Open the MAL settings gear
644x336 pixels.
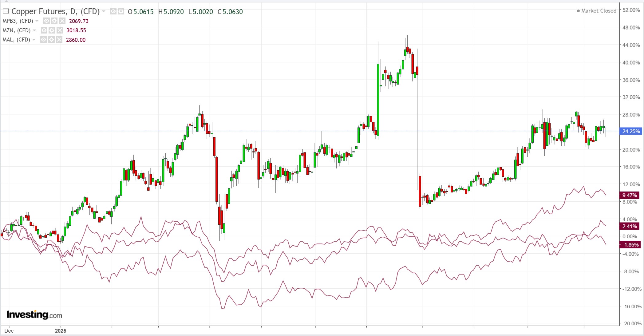point(51,40)
